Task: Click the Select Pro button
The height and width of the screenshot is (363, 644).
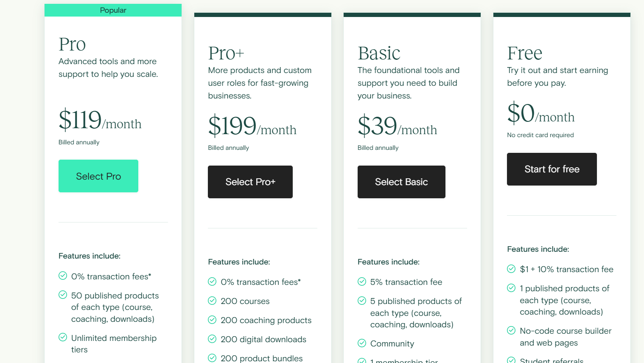Action: point(98,176)
